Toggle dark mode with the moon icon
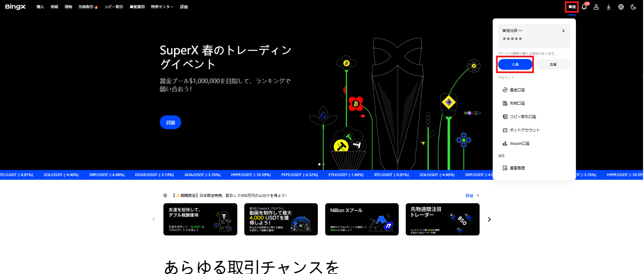This screenshot has width=644, height=274. coord(633,7)
